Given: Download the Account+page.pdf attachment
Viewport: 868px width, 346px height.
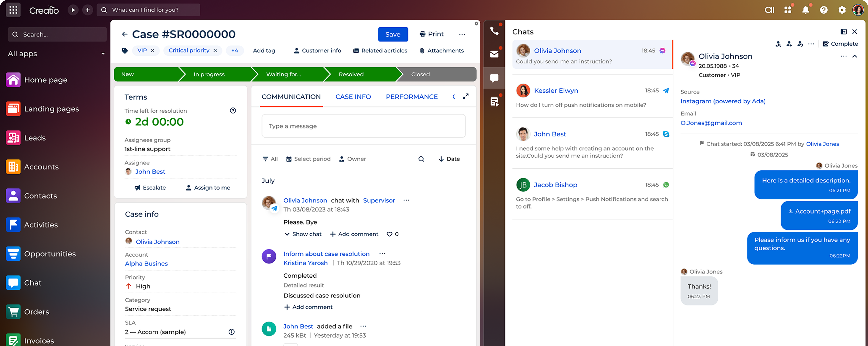Looking at the screenshot, I should point(819,211).
